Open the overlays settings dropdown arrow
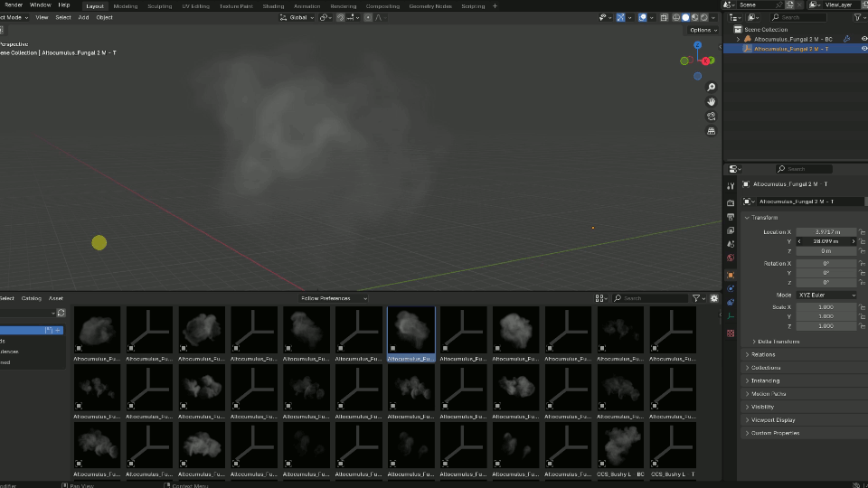The width and height of the screenshot is (868, 488). click(x=651, y=18)
